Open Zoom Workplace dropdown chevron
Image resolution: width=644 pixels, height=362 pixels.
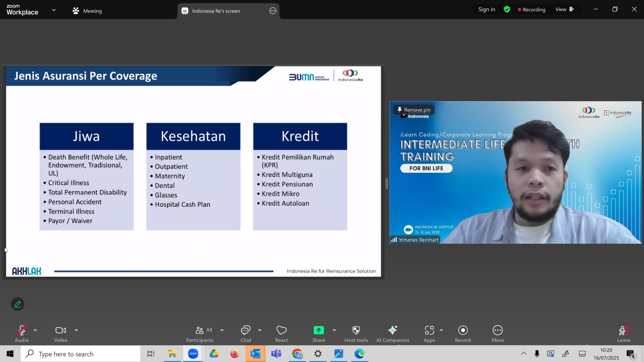[54, 10]
